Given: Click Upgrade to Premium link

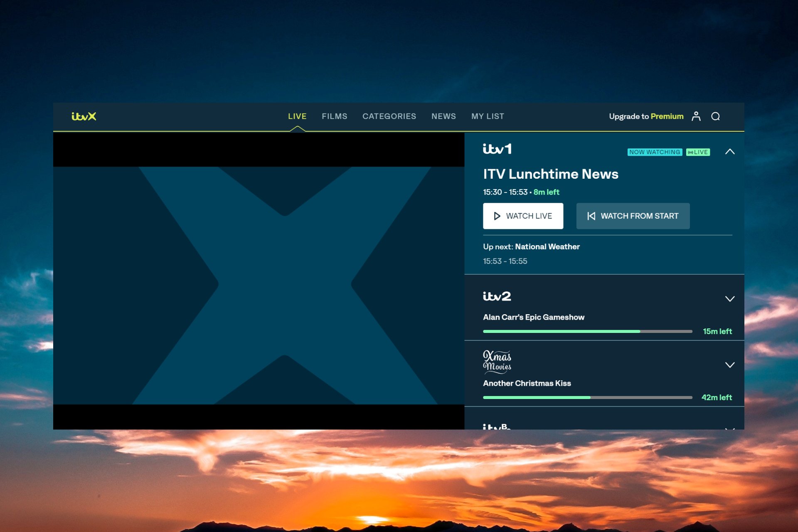Looking at the screenshot, I should 646,116.
